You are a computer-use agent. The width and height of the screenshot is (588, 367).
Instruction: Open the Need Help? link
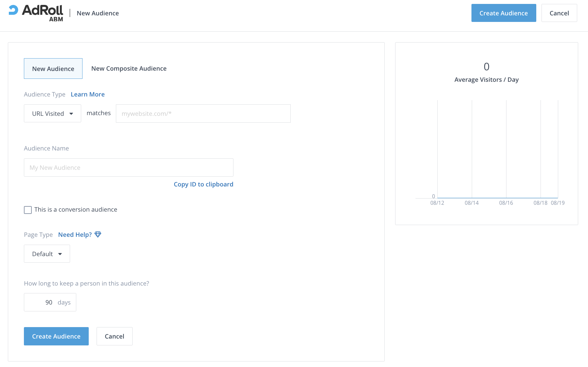pyautogui.click(x=75, y=235)
